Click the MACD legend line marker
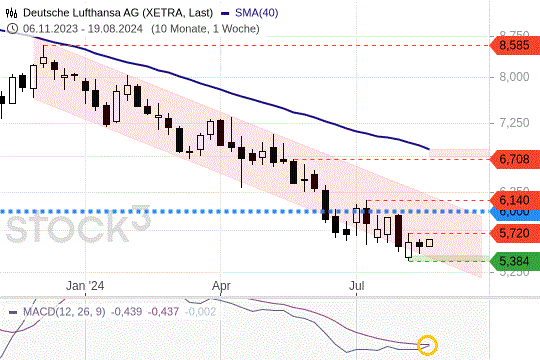 [x=13, y=312]
